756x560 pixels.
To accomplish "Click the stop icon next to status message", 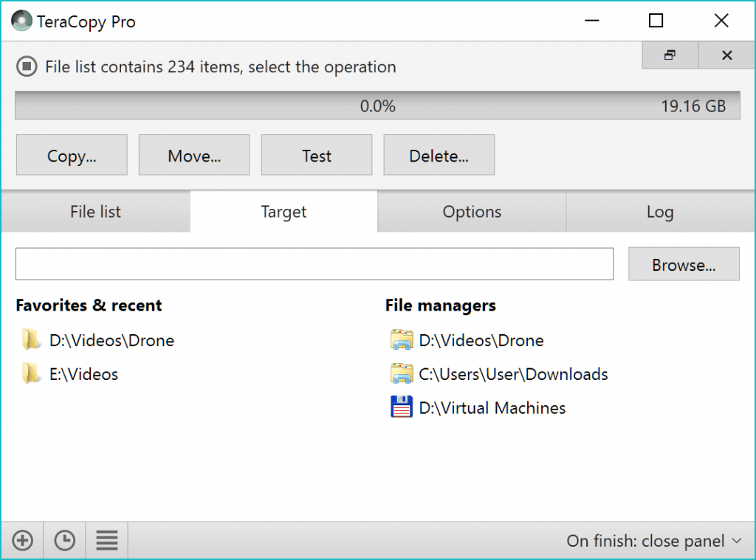I will (27, 66).
